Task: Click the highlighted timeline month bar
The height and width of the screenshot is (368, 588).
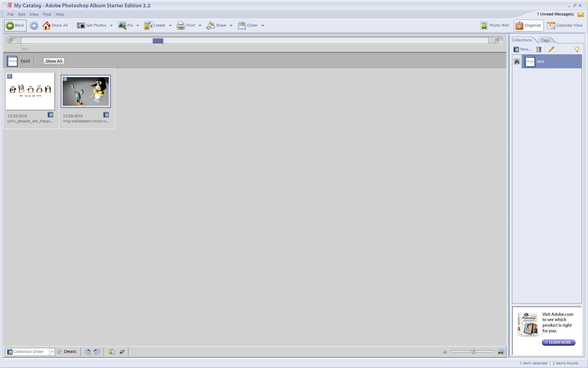Action: click(158, 41)
